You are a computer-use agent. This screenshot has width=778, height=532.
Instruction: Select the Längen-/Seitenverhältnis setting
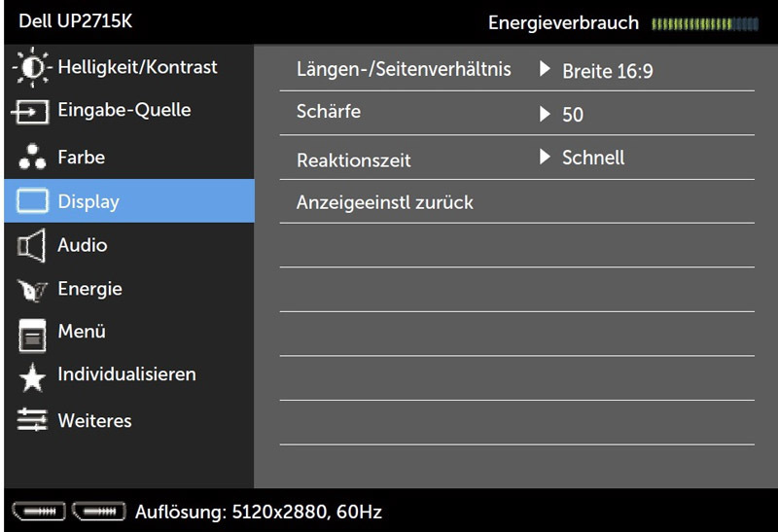(x=404, y=69)
